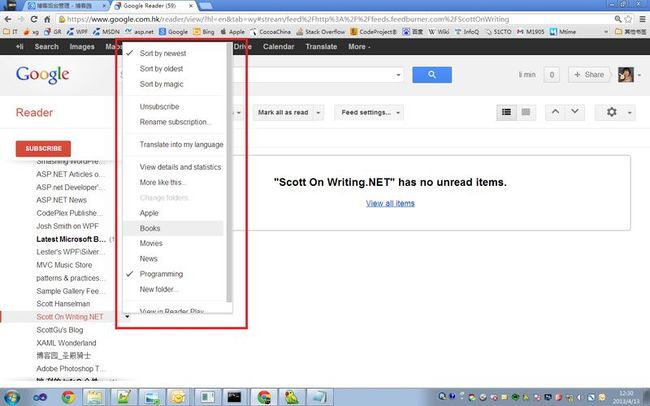The image size is (650, 406).
Task: Select the Scott Hanselman subscription
Action: click(x=63, y=304)
